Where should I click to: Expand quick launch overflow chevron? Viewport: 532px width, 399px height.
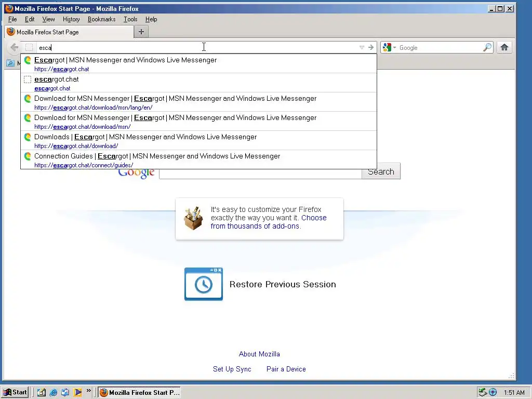pos(88,391)
